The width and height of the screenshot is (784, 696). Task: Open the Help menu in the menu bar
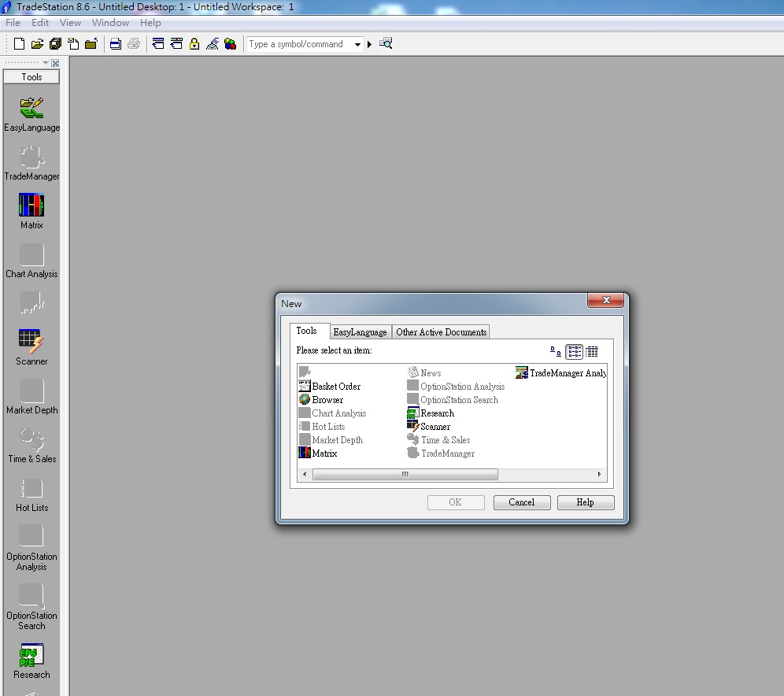click(x=150, y=23)
